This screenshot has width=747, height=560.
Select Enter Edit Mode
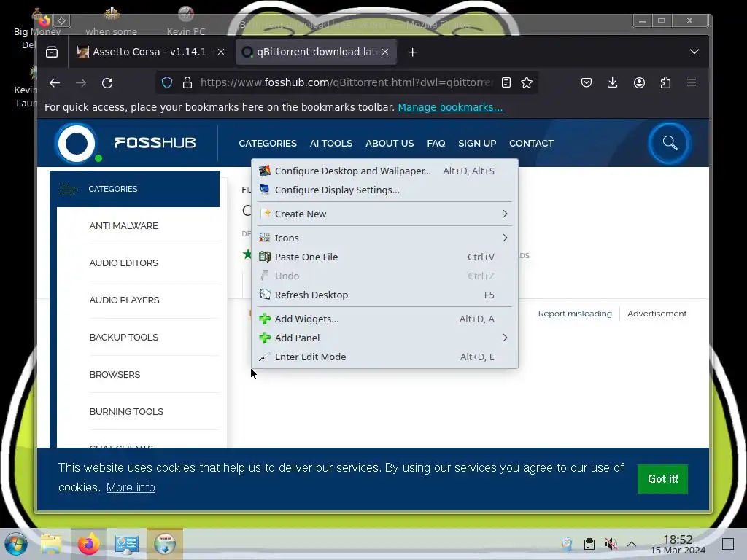coord(384,357)
